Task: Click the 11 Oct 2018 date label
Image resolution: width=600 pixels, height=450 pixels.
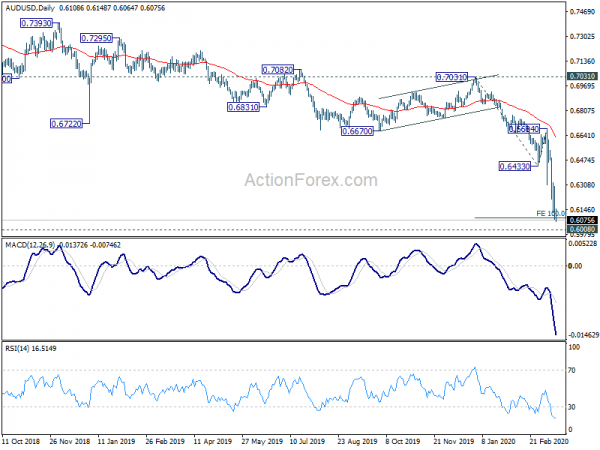Action: (x=21, y=441)
